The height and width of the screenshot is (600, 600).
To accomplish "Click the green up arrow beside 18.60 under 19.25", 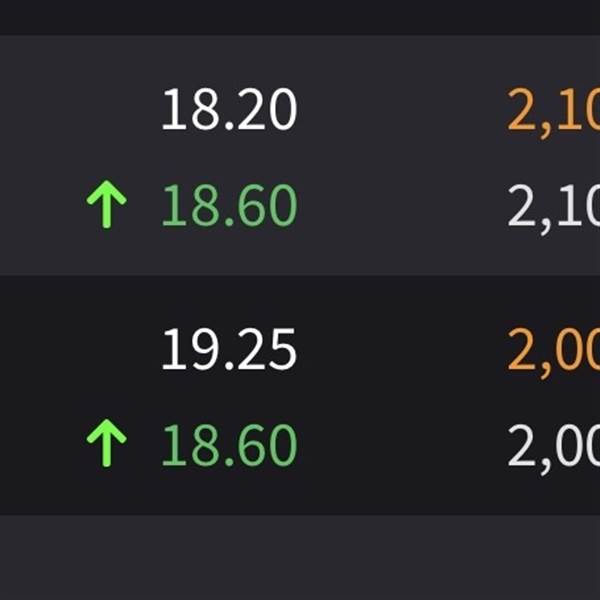I will pos(106,445).
